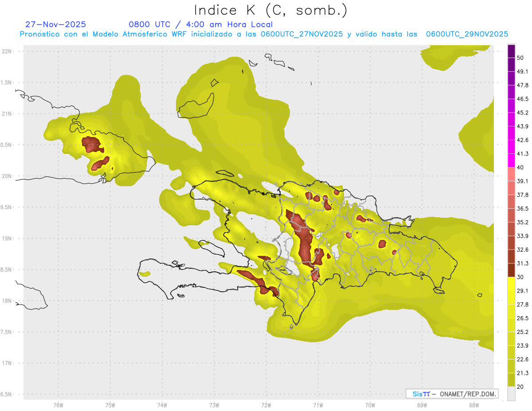This screenshot has width=532, height=411.
Task: Click the 'Pronostico con el Modelo Atmosferico WRF' line
Action: click(264, 34)
